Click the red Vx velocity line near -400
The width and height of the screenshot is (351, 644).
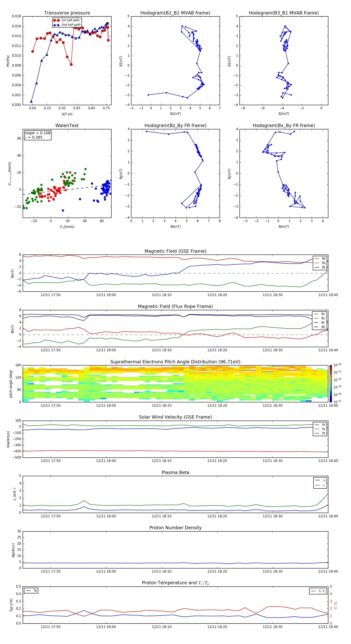click(x=175, y=451)
